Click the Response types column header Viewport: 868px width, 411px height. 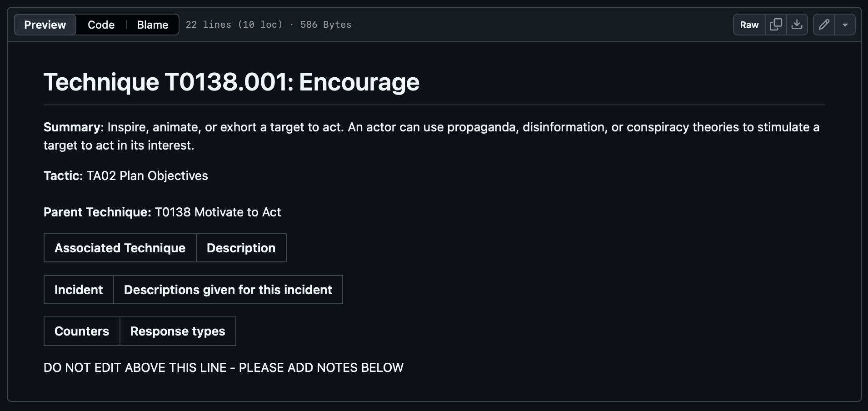pos(178,331)
